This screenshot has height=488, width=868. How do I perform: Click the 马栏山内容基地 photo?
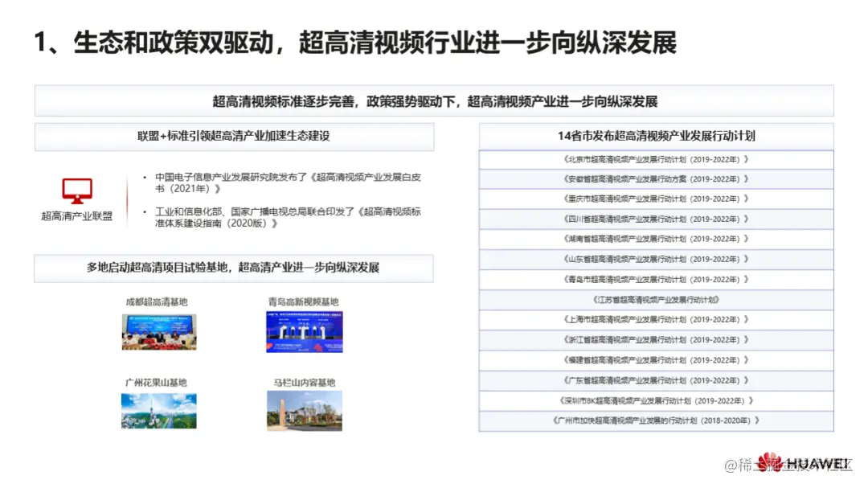click(306, 410)
